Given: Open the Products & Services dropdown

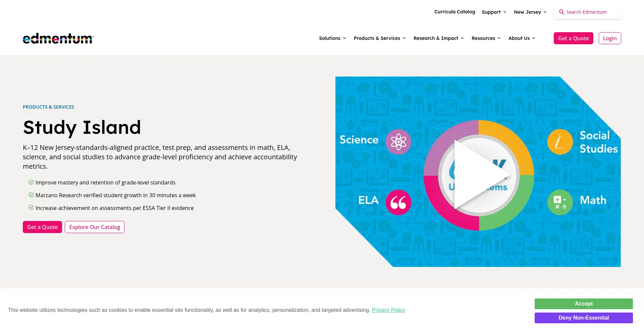Looking at the screenshot, I should [380, 38].
